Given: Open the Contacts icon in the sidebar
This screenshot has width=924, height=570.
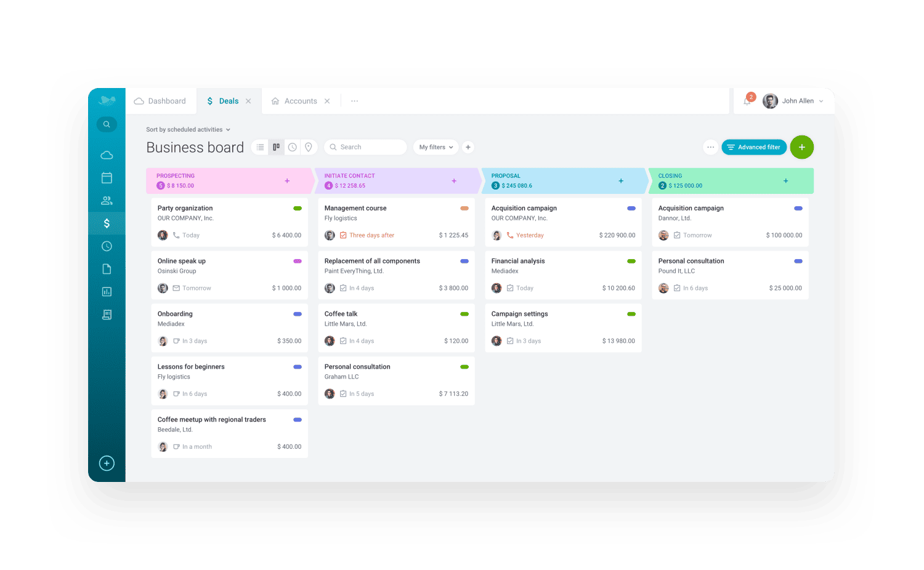Looking at the screenshot, I should tap(107, 200).
